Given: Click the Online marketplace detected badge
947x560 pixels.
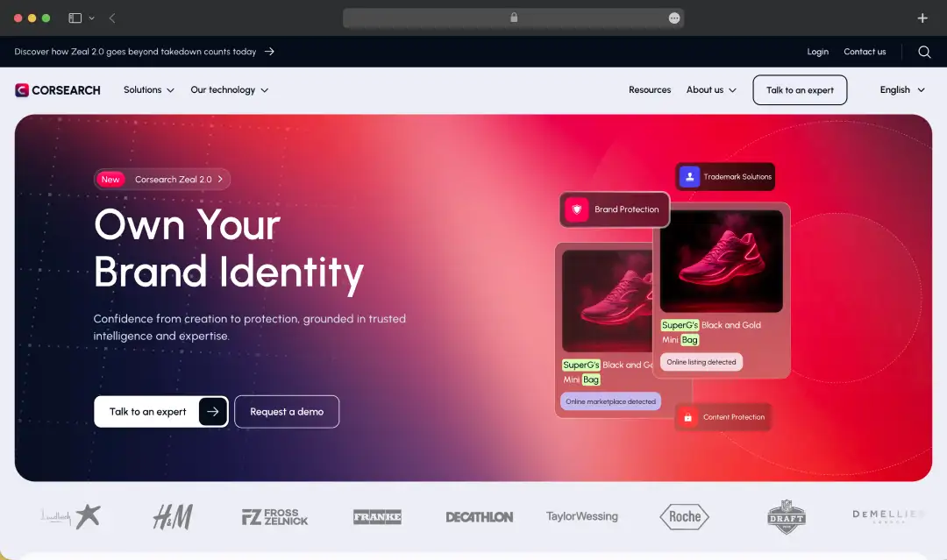Looking at the screenshot, I should (x=610, y=401).
